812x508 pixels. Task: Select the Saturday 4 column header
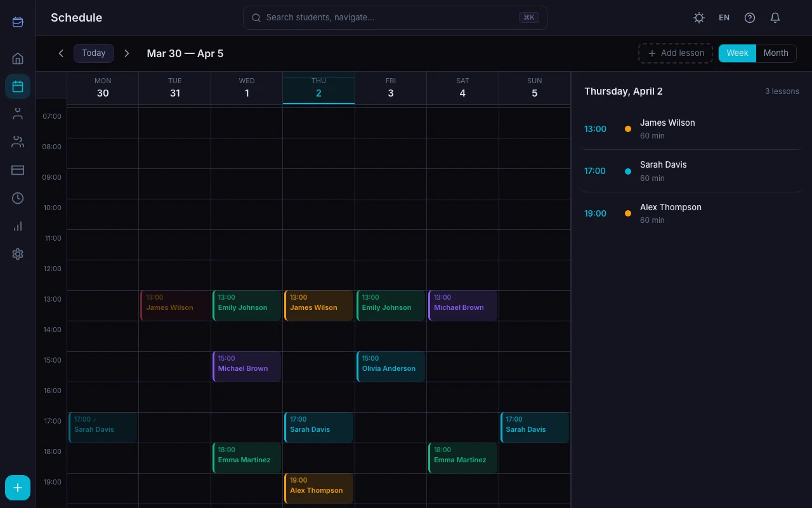462,88
